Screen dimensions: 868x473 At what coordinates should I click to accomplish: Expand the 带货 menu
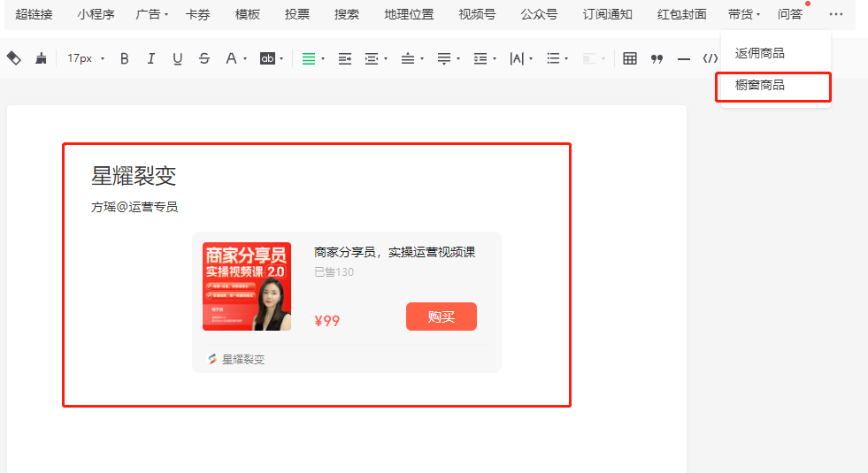click(744, 14)
